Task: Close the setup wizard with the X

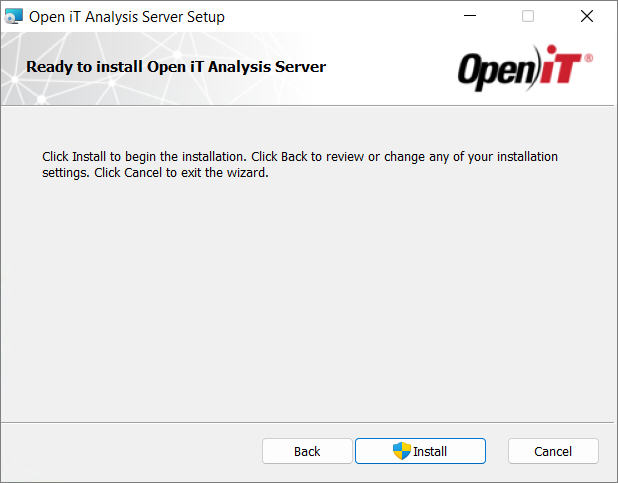Action: click(x=587, y=16)
